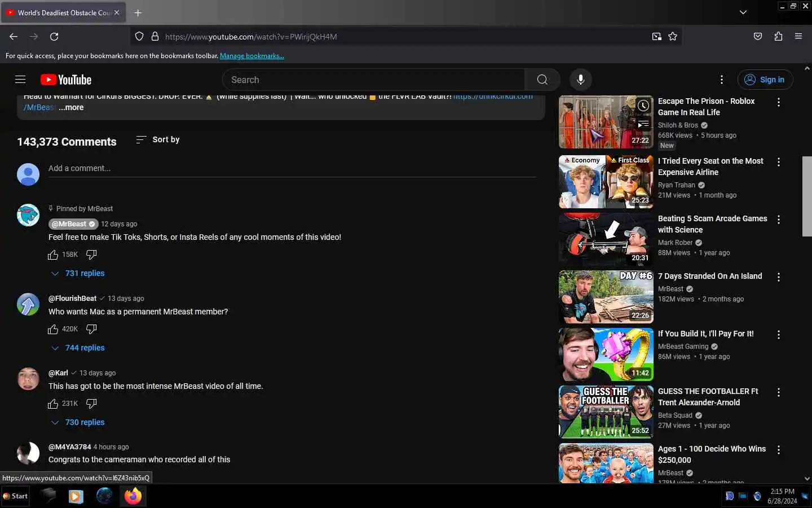This screenshot has height=508, width=812.
Task: Open the taskbar clock showing 2:15 PM
Action: point(782,496)
